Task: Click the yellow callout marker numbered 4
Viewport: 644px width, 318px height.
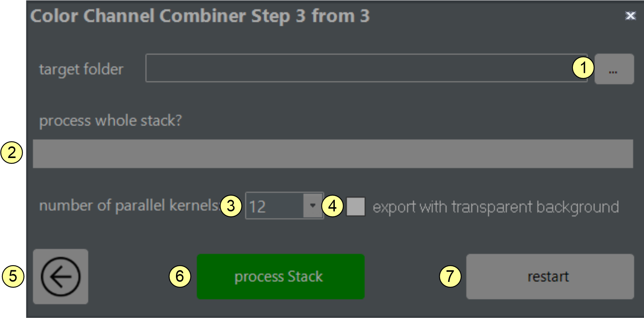Action: pyautogui.click(x=332, y=205)
